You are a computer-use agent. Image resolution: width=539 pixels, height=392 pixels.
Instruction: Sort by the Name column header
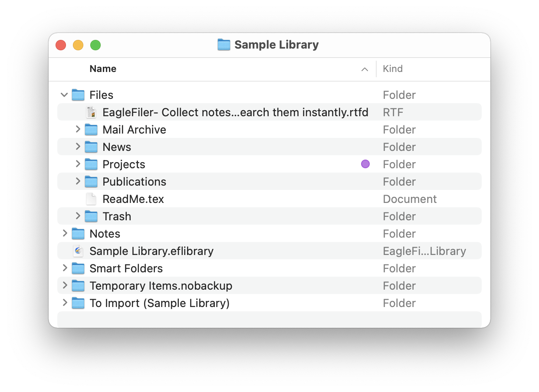tap(103, 69)
